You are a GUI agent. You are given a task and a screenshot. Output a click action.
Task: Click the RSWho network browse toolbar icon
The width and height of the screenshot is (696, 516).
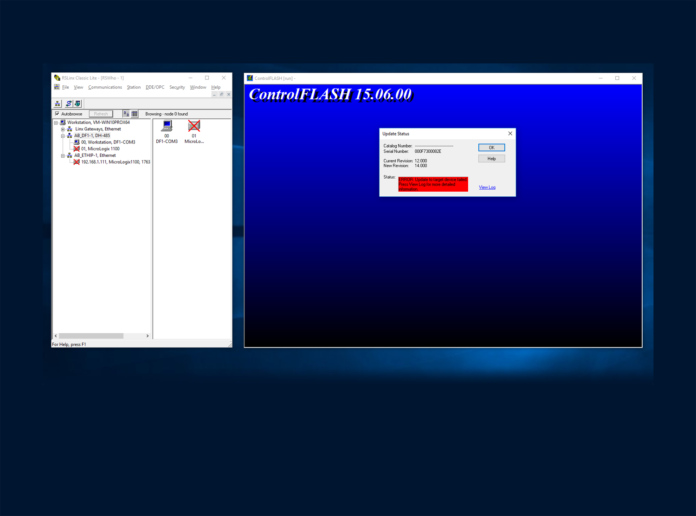click(58, 103)
